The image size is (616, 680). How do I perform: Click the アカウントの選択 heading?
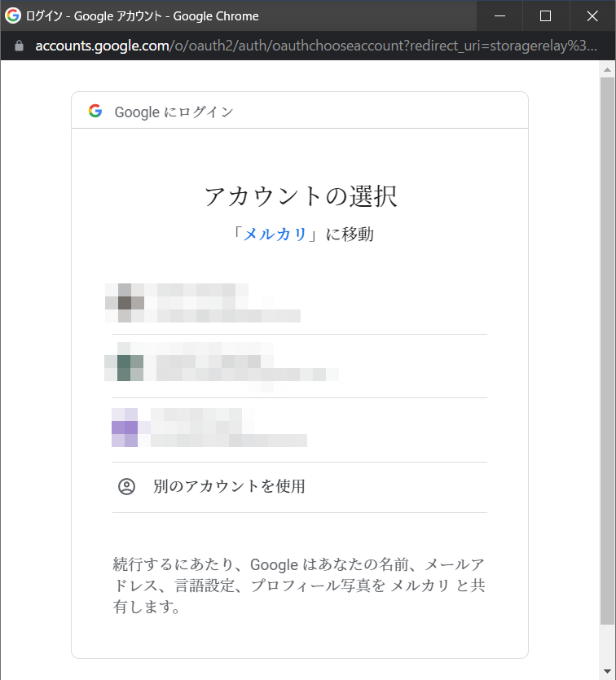pos(301,196)
